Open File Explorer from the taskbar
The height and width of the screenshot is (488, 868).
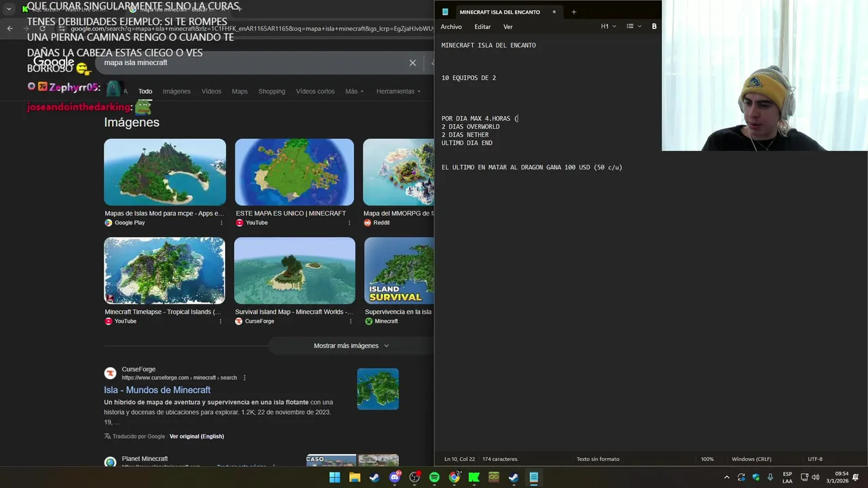[355, 477]
